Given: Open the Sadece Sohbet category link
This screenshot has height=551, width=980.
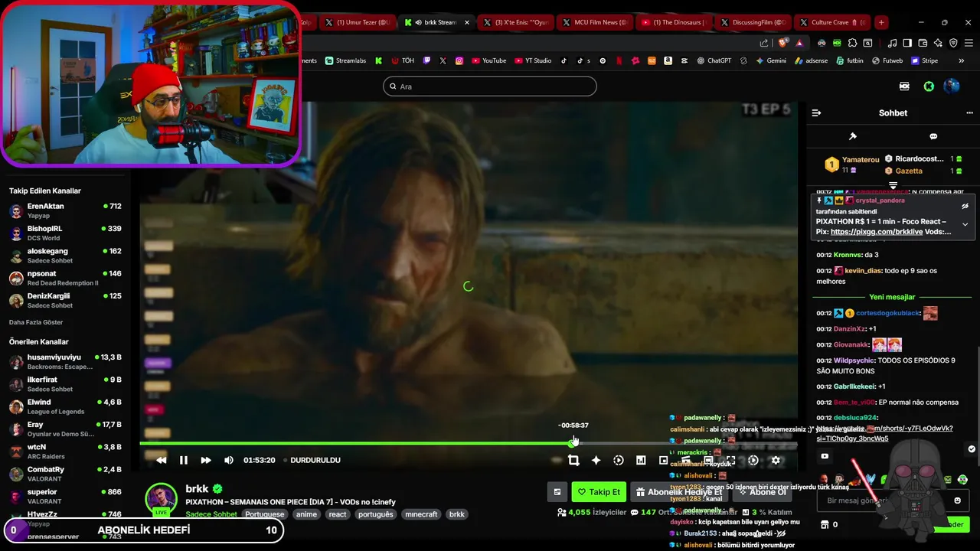Looking at the screenshot, I should (x=211, y=514).
